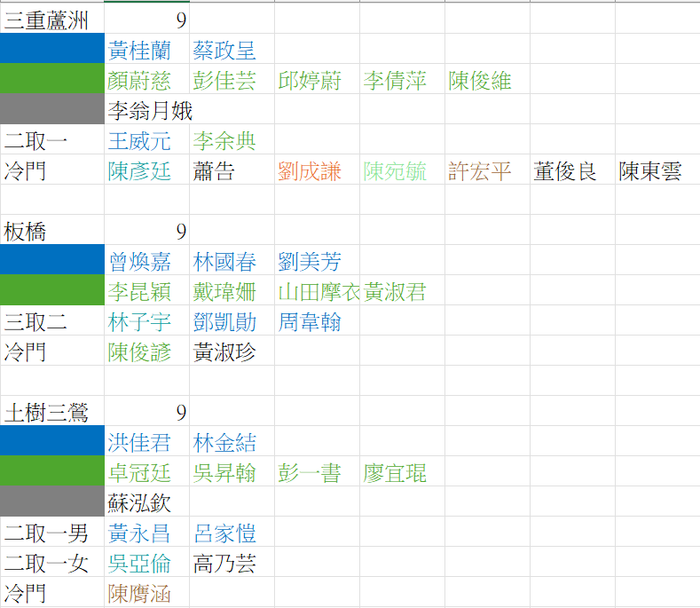Select the 9 next to 板橋
This screenshot has width=700, height=608.
pos(147,230)
